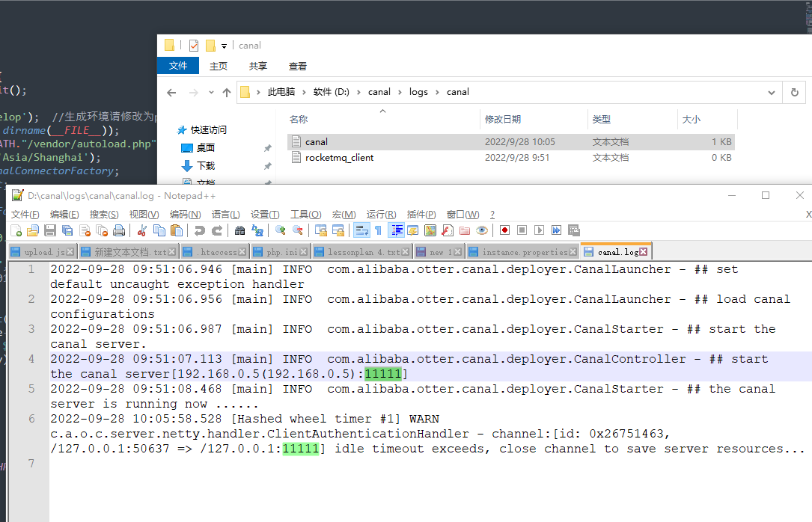Expand the address bar history dropdown

click(x=771, y=93)
